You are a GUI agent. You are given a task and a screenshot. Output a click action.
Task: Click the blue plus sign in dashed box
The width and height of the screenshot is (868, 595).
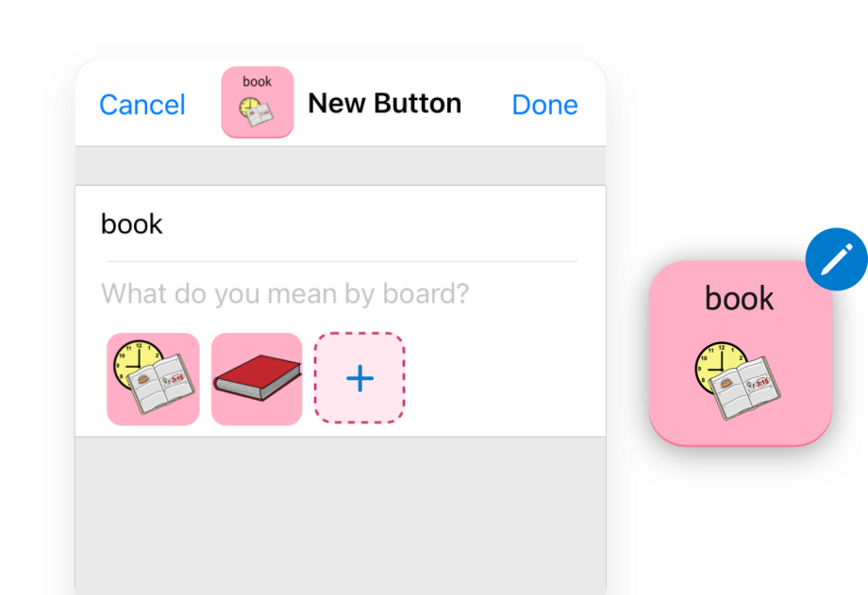[359, 378]
